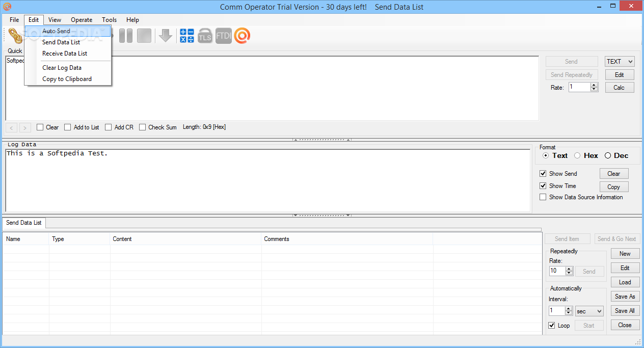644x348 pixels.
Task: Enable the Add to List checkbox
Action: [68, 127]
